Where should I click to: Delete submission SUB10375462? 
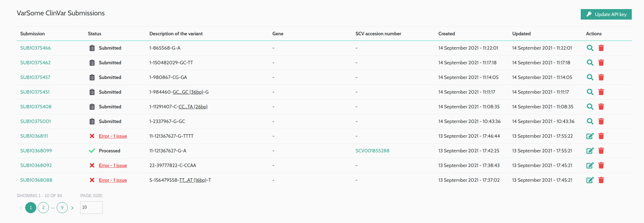tap(601, 63)
